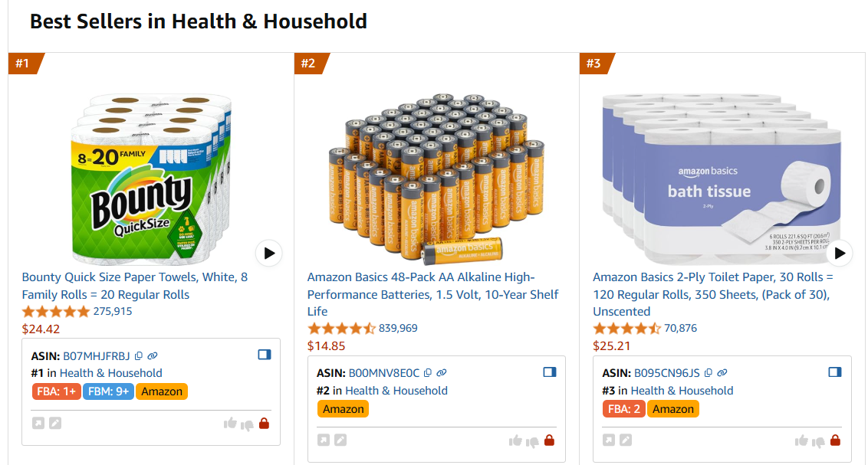Give a thumbs down on the Bounty paper towels card

[248, 424]
